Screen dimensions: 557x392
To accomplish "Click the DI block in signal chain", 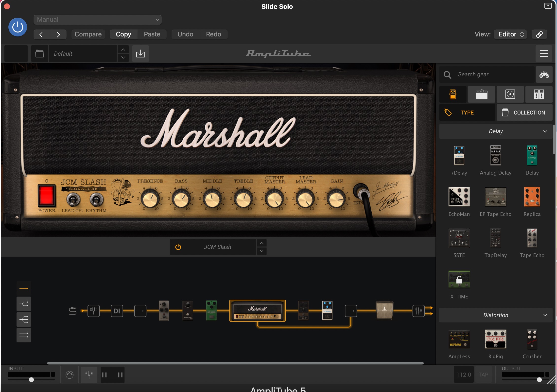I will (x=117, y=311).
